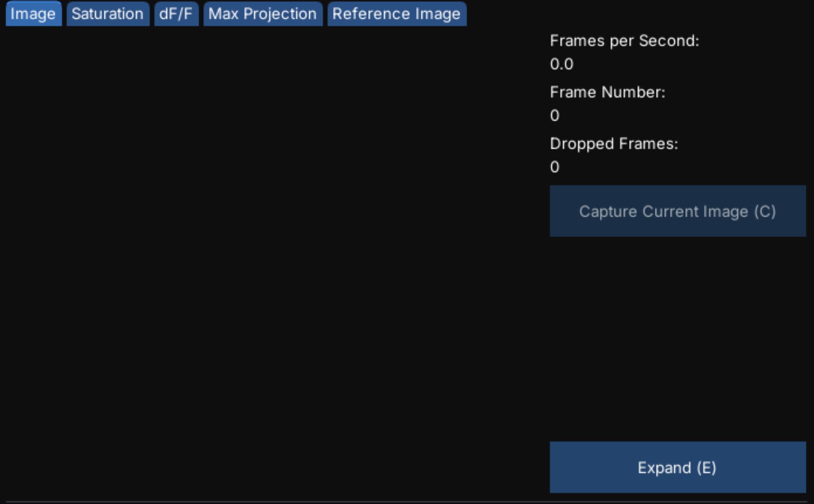Click the Frames per Second label
The image size is (814, 504).
coord(625,41)
